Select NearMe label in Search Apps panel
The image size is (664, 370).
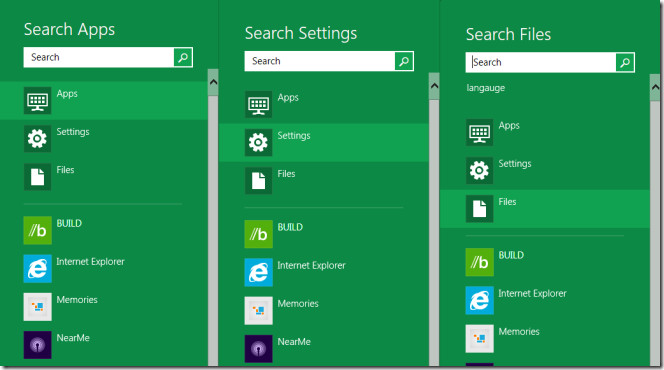[x=73, y=338]
